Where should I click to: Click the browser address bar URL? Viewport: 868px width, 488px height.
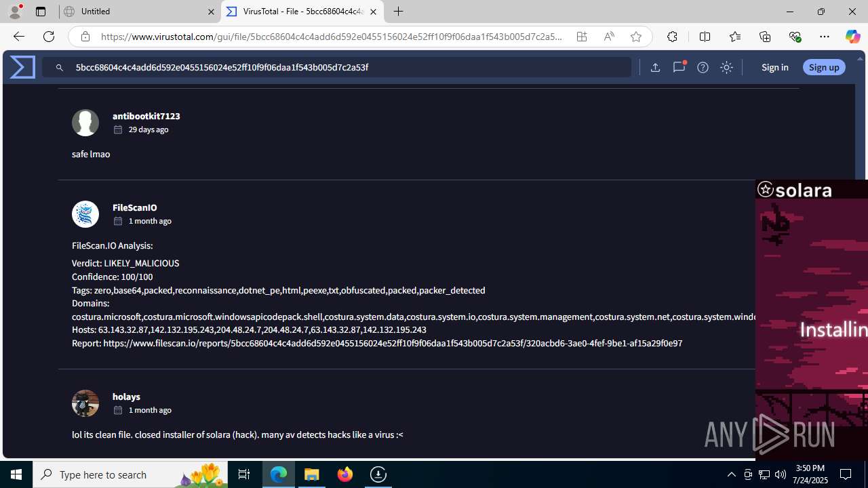(332, 37)
